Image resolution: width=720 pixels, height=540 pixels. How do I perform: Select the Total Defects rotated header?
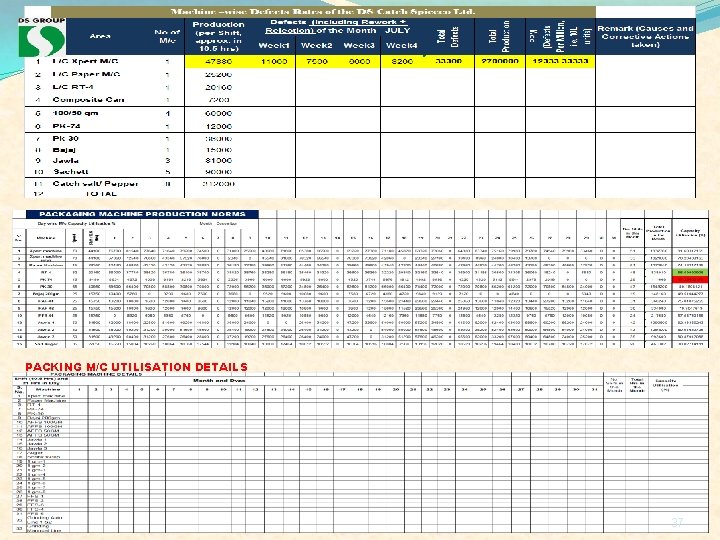(448, 37)
